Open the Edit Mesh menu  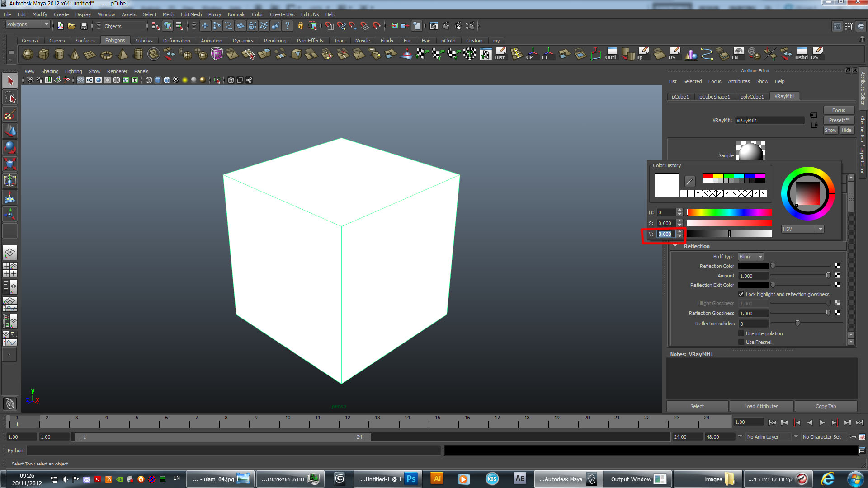tap(191, 14)
